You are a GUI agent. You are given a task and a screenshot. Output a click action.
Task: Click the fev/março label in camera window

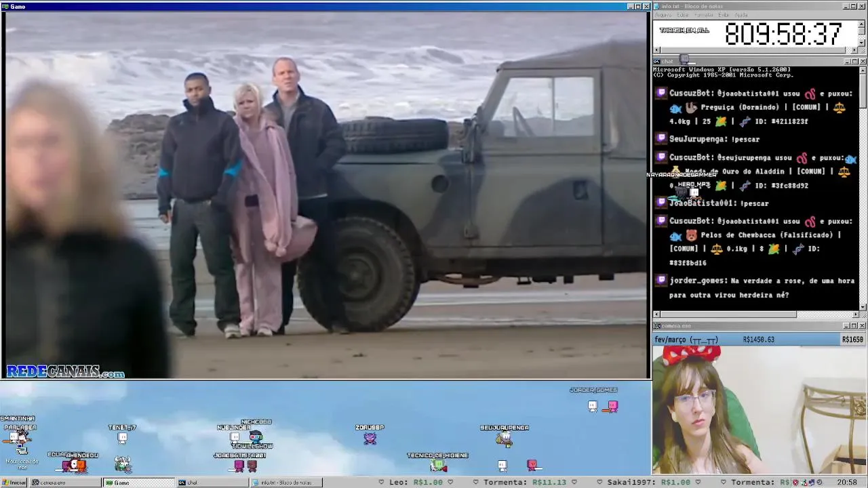tap(686, 340)
